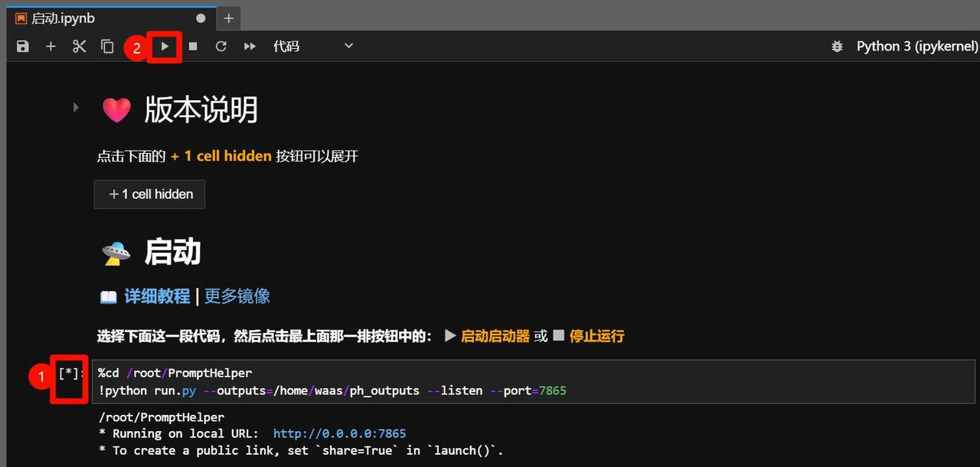The height and width of the screenshot is (467, 980).
Task: Copy the selected cell
Action: click(107, 47)
